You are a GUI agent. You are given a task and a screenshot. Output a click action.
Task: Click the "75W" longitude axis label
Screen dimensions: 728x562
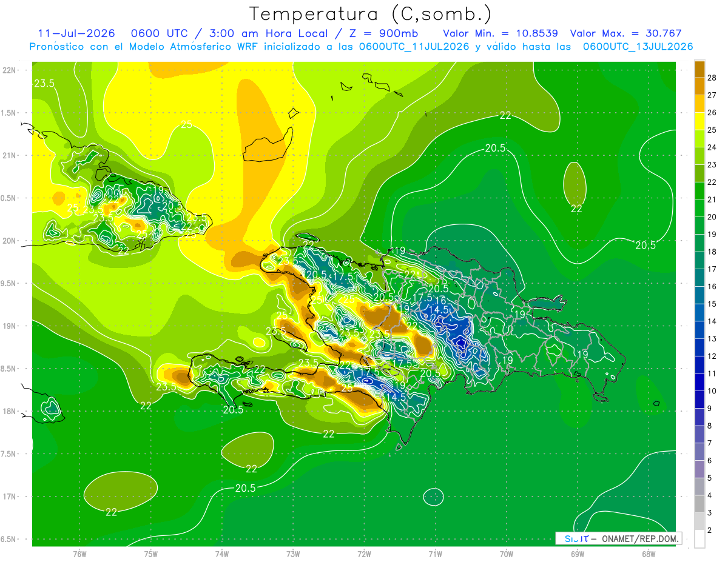[151, 554]
